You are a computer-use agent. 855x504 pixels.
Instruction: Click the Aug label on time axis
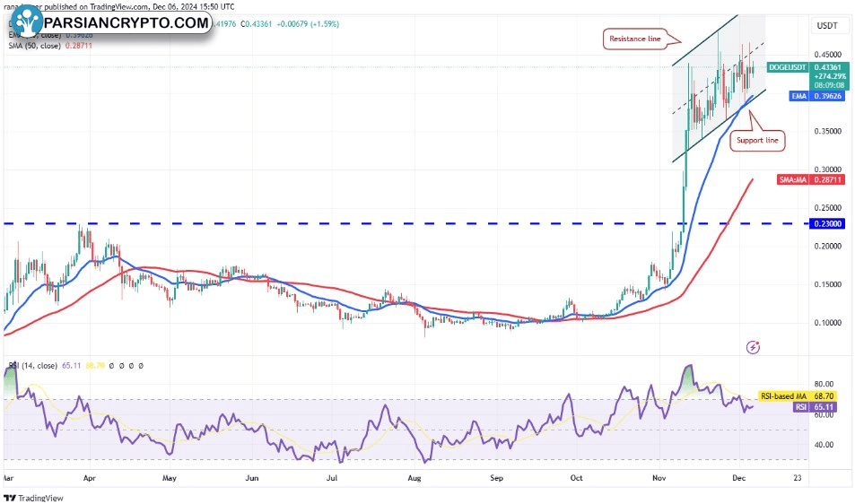pos(414,478)
